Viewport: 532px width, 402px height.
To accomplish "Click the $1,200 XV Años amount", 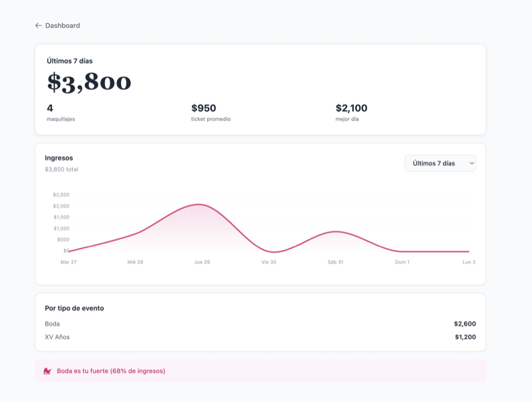I will point(465,337).
